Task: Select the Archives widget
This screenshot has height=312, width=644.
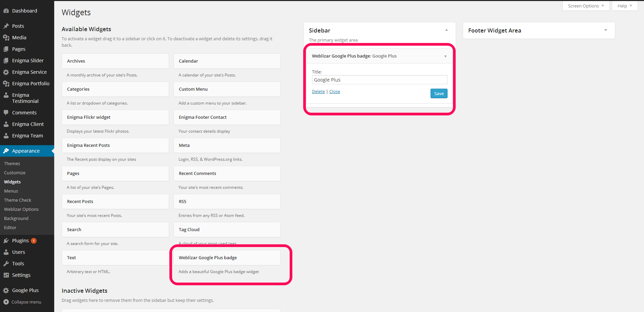Action: coord(115,61)
